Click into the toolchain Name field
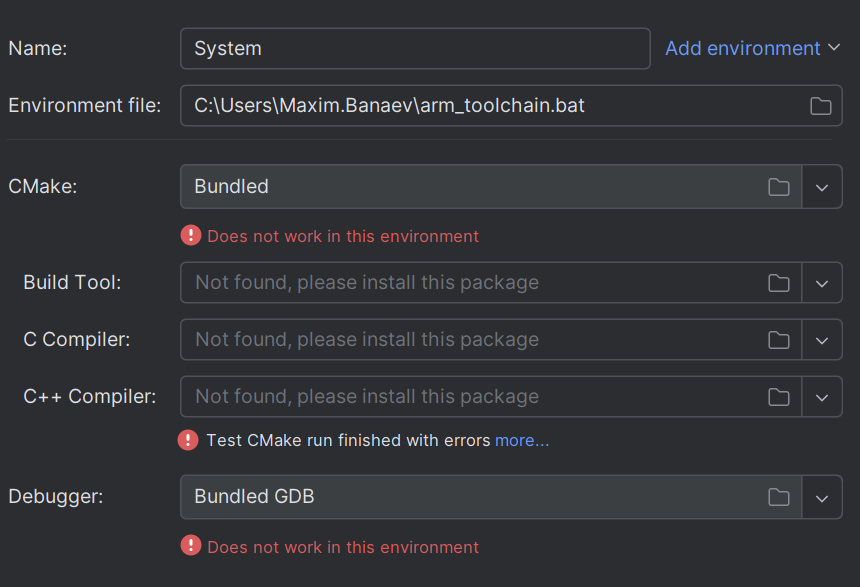 pyautogui.click(x=415, y=48)
